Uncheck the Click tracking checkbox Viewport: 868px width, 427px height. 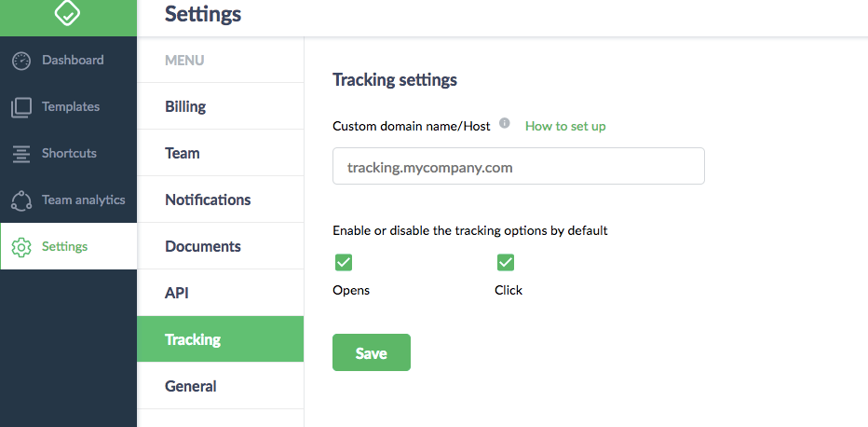[x=506, y=262]
